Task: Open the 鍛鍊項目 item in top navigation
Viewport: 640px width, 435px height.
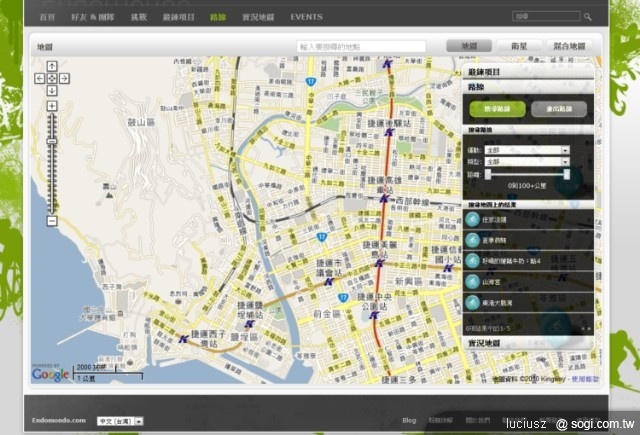Action: tap(179, 17)
